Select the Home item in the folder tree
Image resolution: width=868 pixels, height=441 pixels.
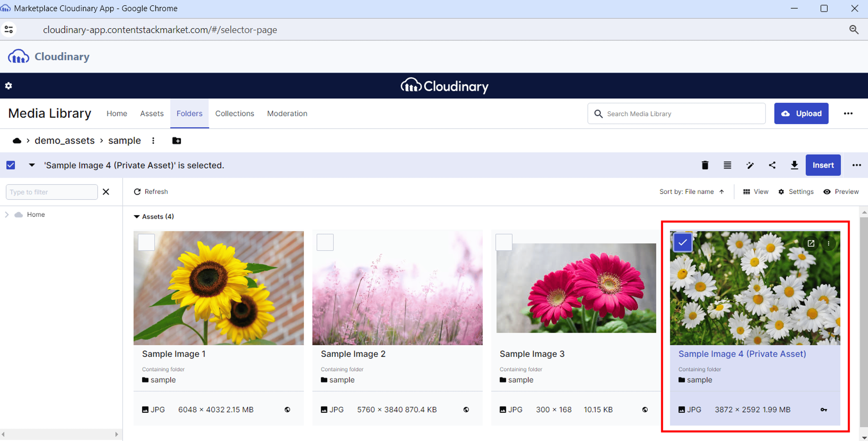[x=36, y=215]
